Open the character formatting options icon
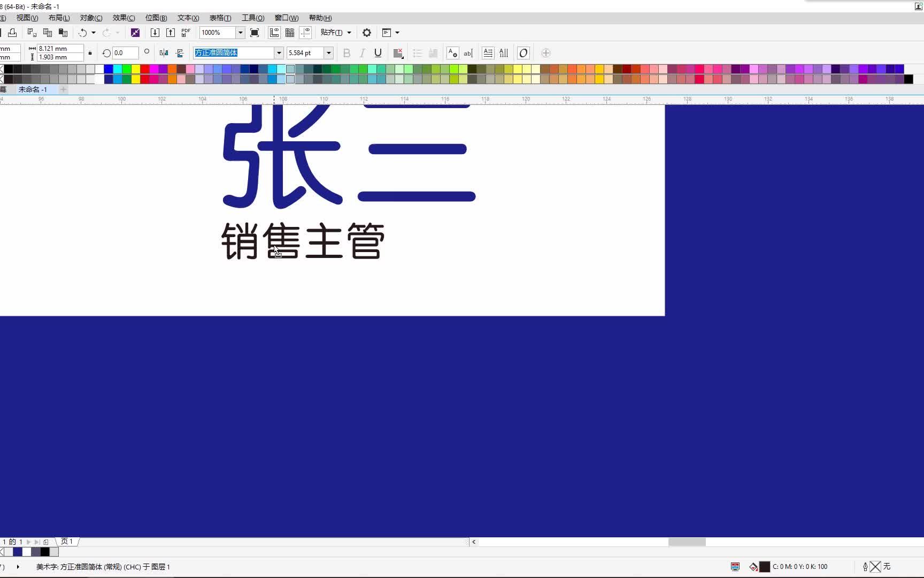The height and width of the screenshot is (578, 924). tap(452, 53)
